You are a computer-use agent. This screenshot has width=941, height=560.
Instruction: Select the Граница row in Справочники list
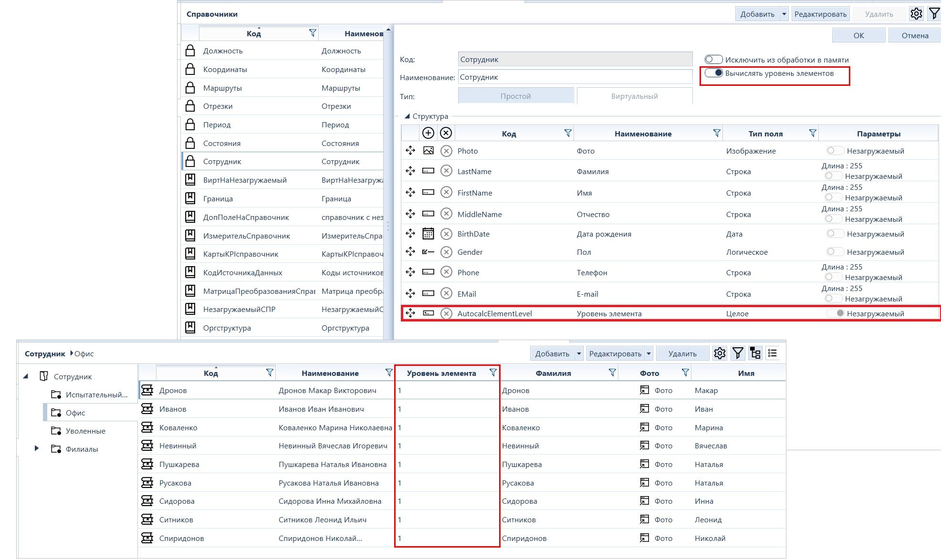click(x=282, y=198)
